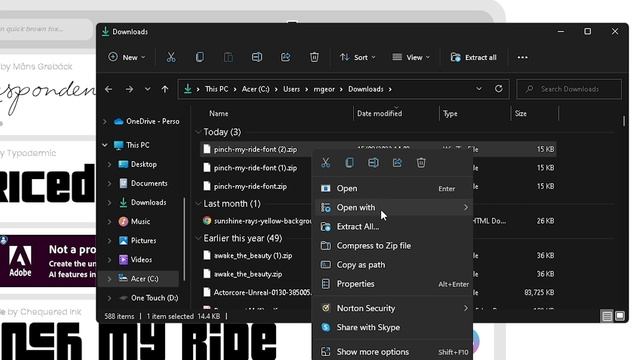The height and width of the screenshot is (360, 640).
Task: Expand the OneDrive tree node
Action: coord(105,122)
